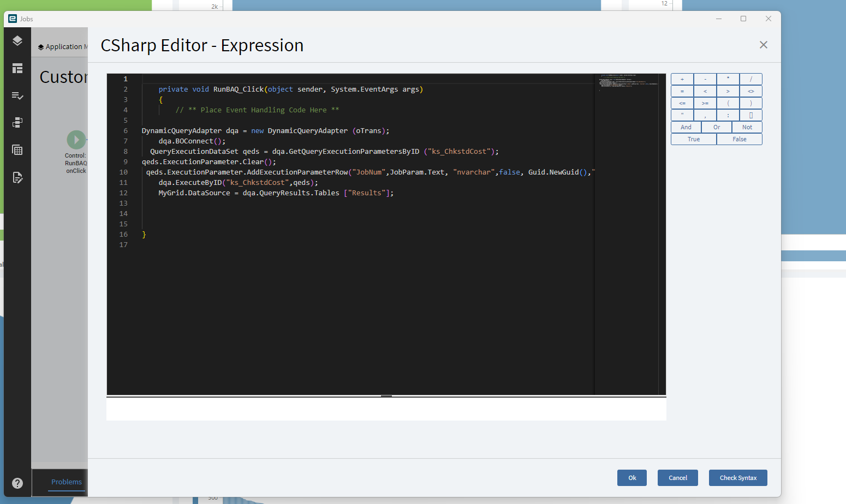Click the code minimap preview
Screen dimensions: 846x504
tap(628, 82)
